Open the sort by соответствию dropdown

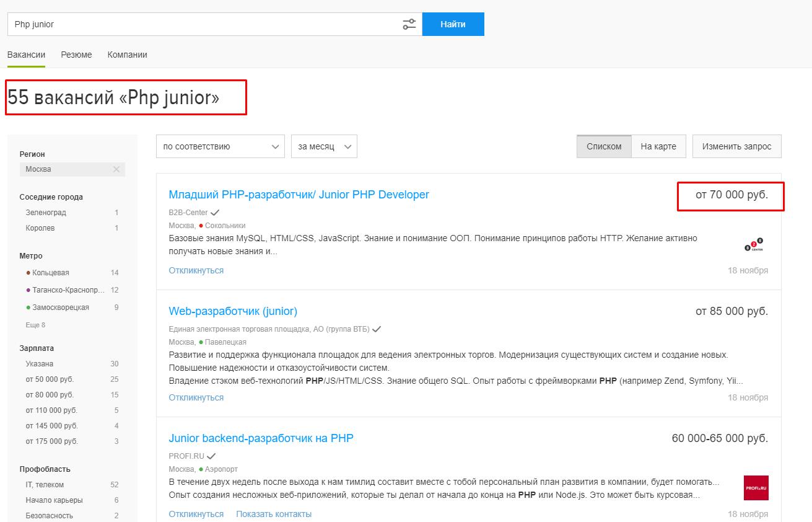point(220,146)
